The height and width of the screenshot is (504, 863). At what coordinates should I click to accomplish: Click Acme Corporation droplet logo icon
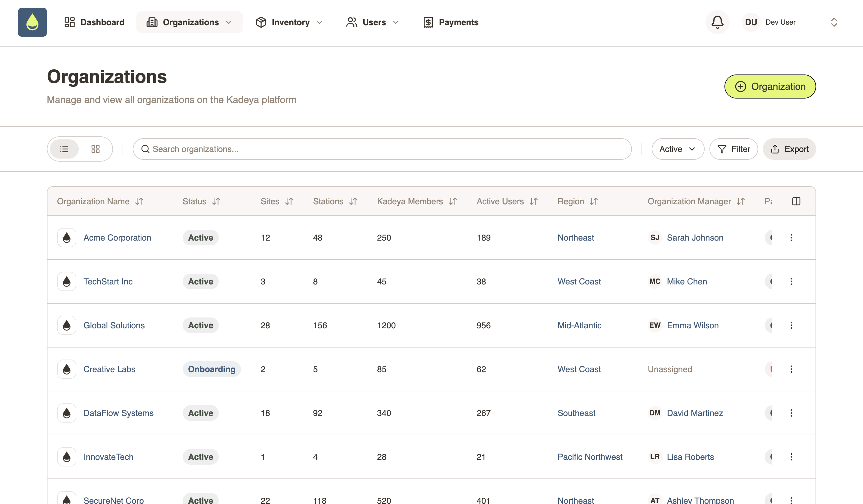click(x=67, y=238)
